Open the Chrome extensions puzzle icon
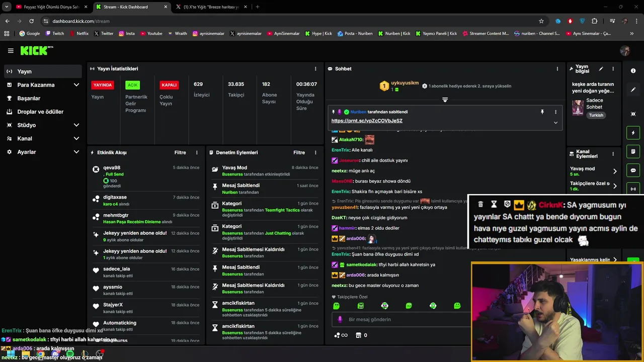The height and width of the screenshot is (362, 644). point(595,21)
